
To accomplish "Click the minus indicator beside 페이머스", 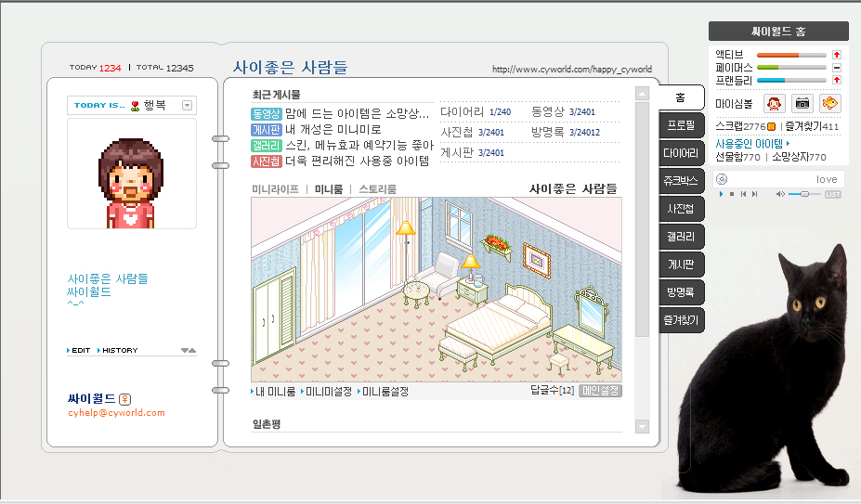I will [x=836, y=68].
